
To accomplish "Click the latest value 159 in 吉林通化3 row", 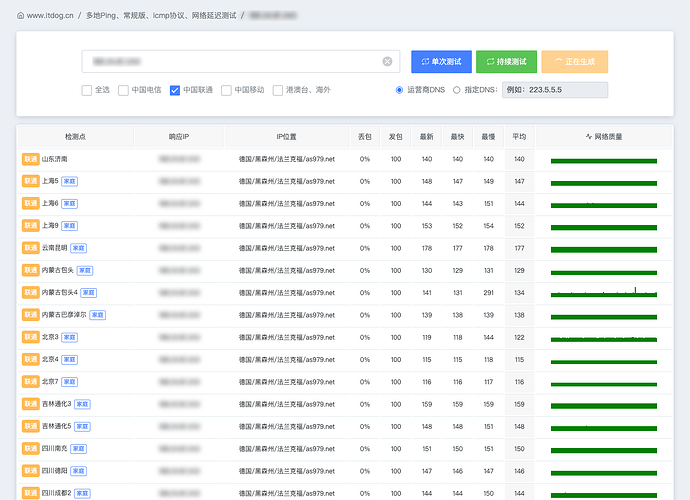I will pyautogui.click(x=427, y=404).
